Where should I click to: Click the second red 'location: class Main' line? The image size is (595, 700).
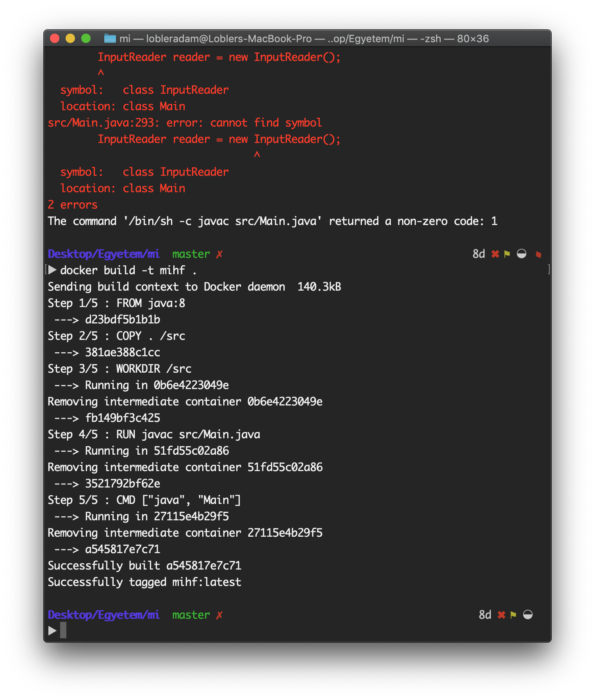(x=123, y=188)
